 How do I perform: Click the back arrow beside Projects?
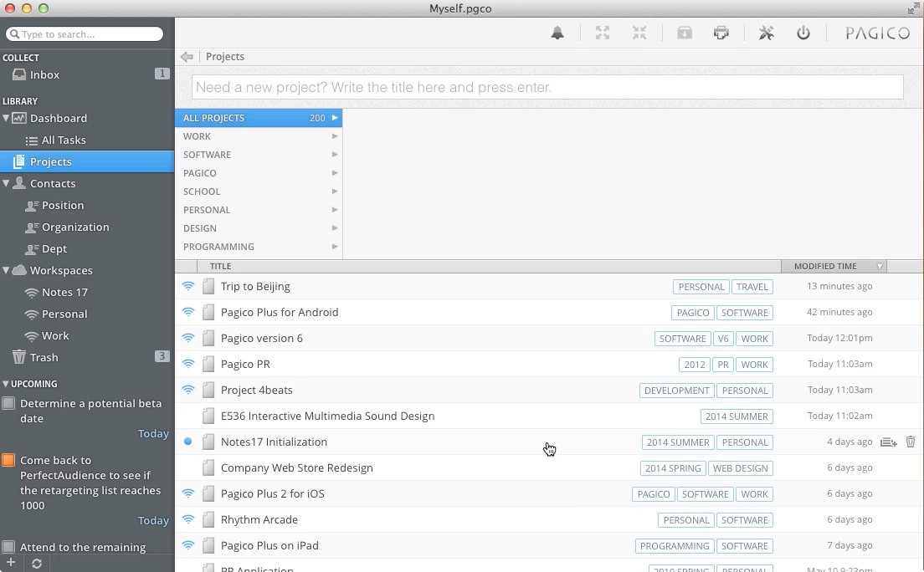point(187,57)
